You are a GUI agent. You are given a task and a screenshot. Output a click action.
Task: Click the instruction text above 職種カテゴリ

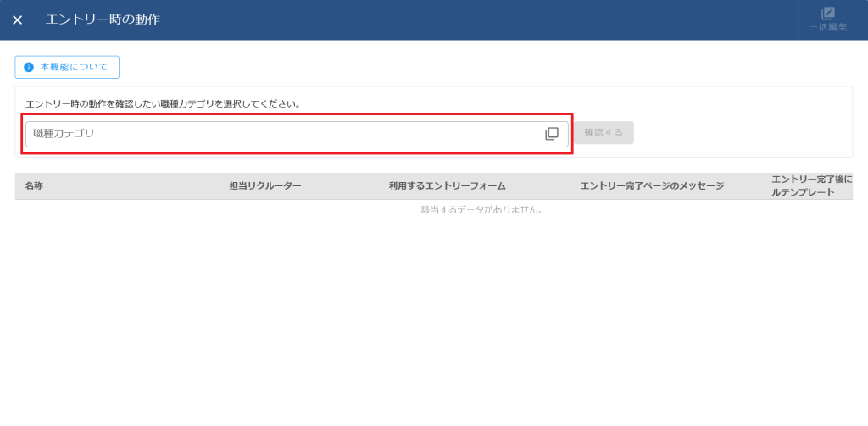tap(163, 104)
